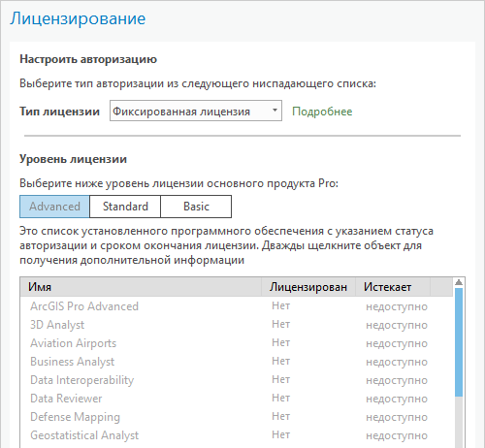Image resolution: width=485 pixels, height=448 pixels.
Task: Select the Aviation Airports row
Action: point(237,343)
